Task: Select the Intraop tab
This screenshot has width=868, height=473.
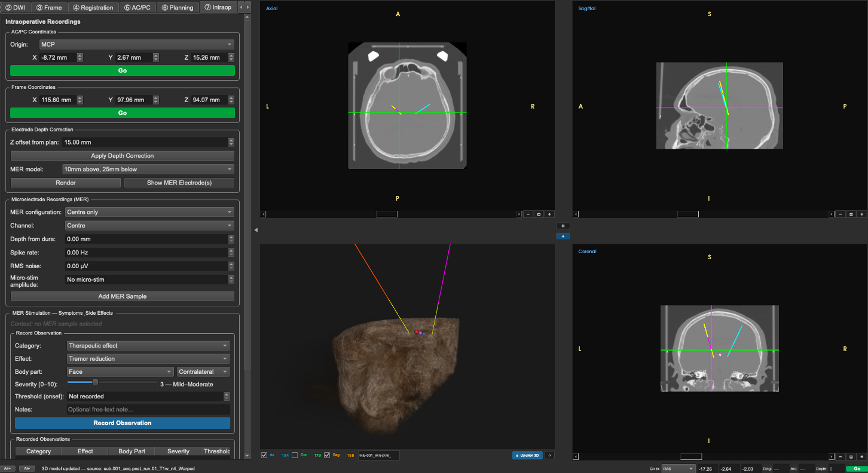Action: tap(218, 7)
